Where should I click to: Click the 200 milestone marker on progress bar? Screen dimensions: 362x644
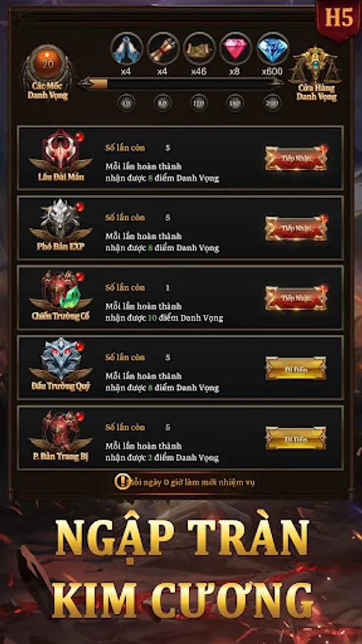point(273,103)
